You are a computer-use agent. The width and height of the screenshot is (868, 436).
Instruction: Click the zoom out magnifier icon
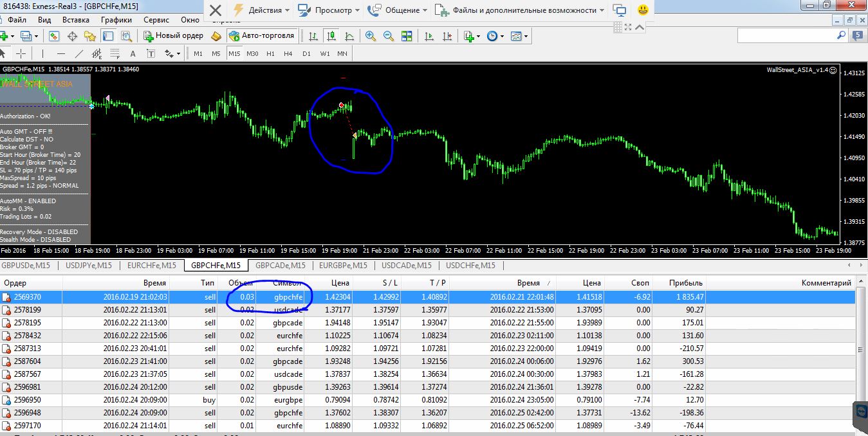point(389,36)
